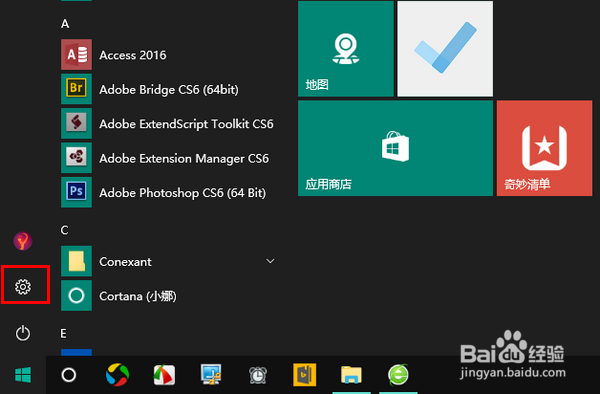Open the yellow Bing dictionary taskbar icon

pos(305,375)
